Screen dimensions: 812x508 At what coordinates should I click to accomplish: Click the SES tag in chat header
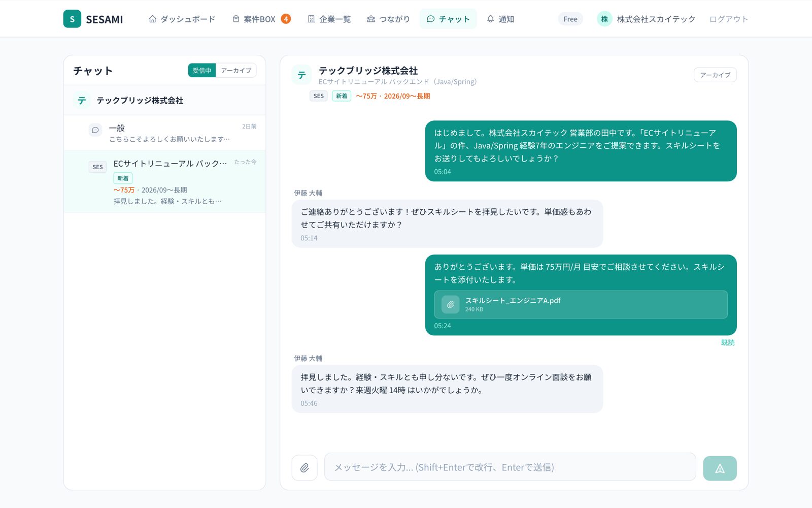tap(319, 96)
